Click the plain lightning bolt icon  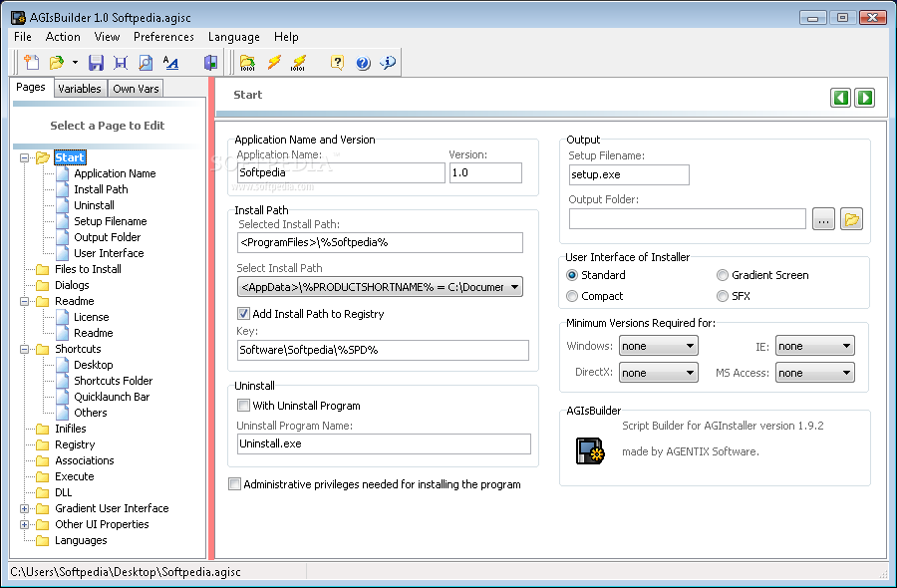point(274,63)
